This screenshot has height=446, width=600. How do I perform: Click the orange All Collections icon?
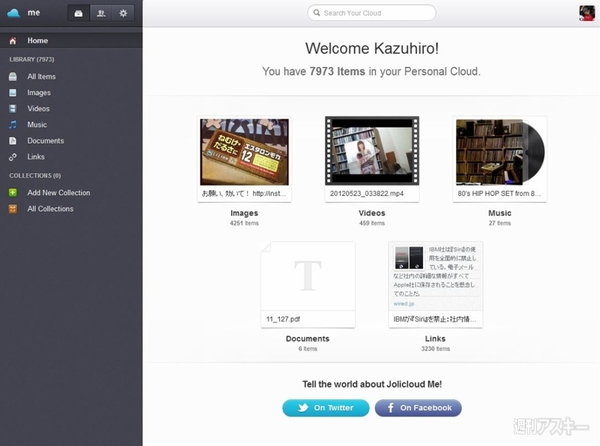pyautogui.click(x=13, y=209)
